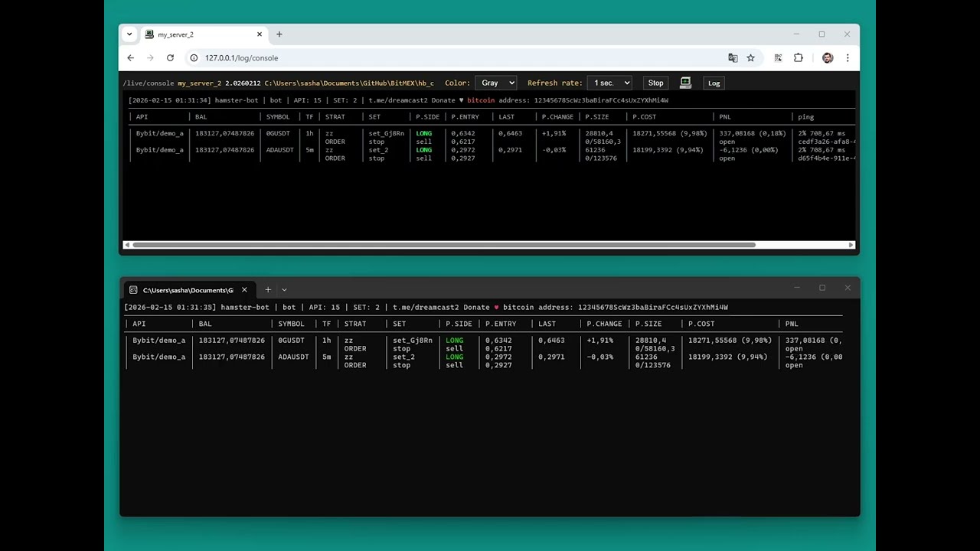Click ADAUSDT symbol in terminal window
980x551 pixels.
(x=293, y=357)
